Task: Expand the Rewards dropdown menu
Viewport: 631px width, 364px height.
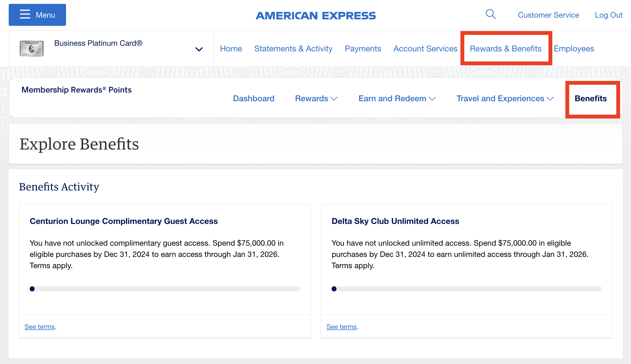Action: click(316, 98)
